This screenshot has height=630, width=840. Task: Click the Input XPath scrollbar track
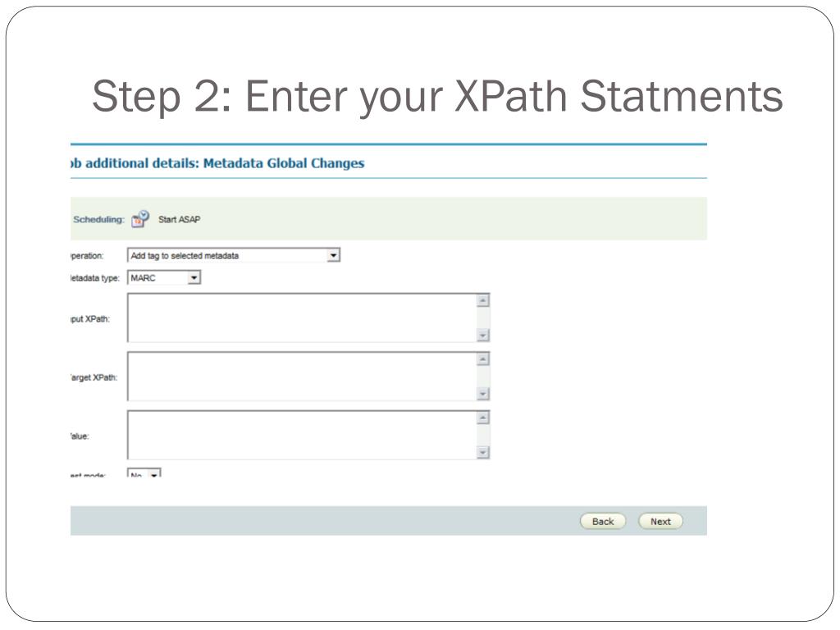pyautogui.click(x=482, y=318)
